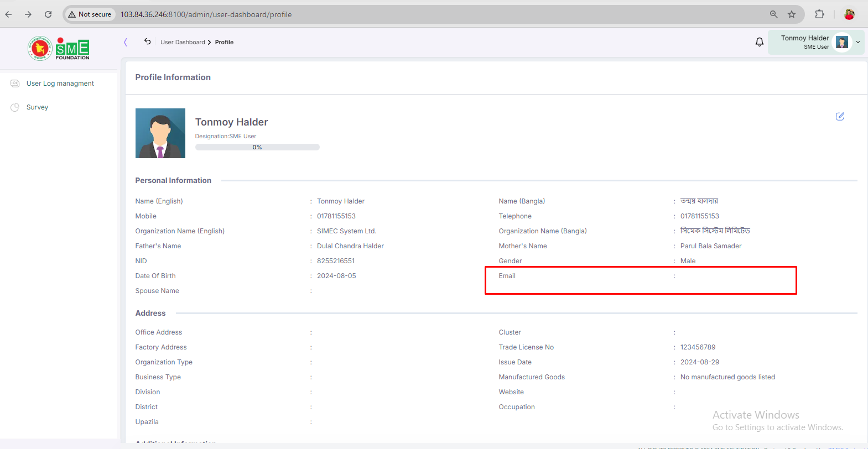Collapse the sidebar with the chevron icon

(126, 42)
